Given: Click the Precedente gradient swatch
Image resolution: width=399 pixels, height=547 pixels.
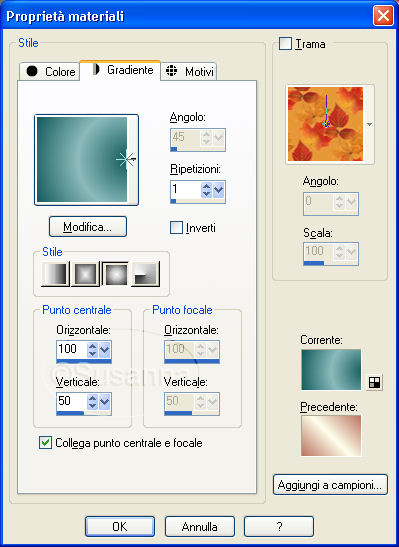Looking at the screenshot, I should tap(331, 436).
